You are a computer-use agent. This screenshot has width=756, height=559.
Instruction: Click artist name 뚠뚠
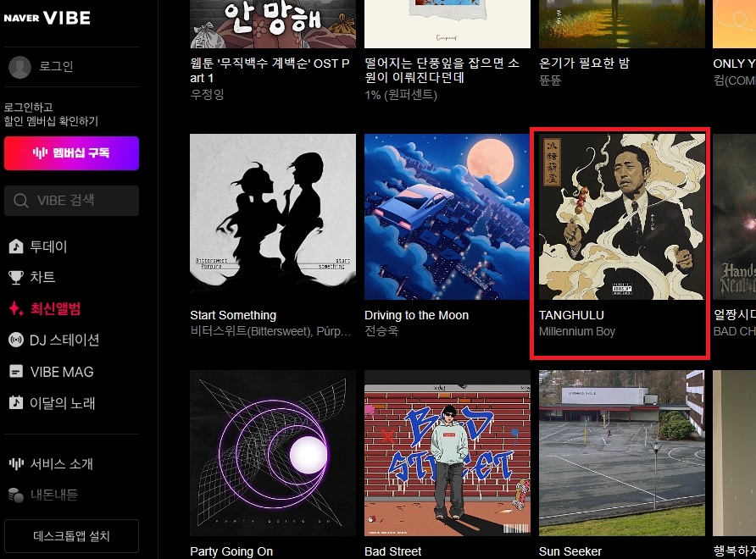(x=550, y=80)
